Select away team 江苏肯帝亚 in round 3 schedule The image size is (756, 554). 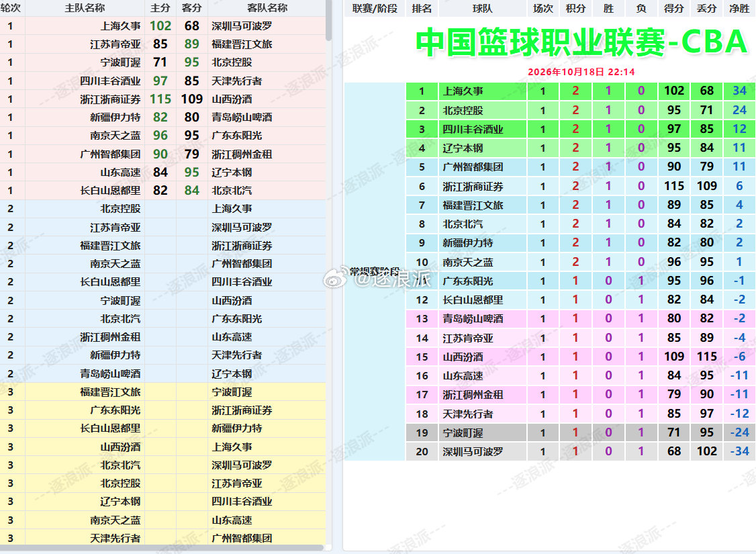pos(237,483)
